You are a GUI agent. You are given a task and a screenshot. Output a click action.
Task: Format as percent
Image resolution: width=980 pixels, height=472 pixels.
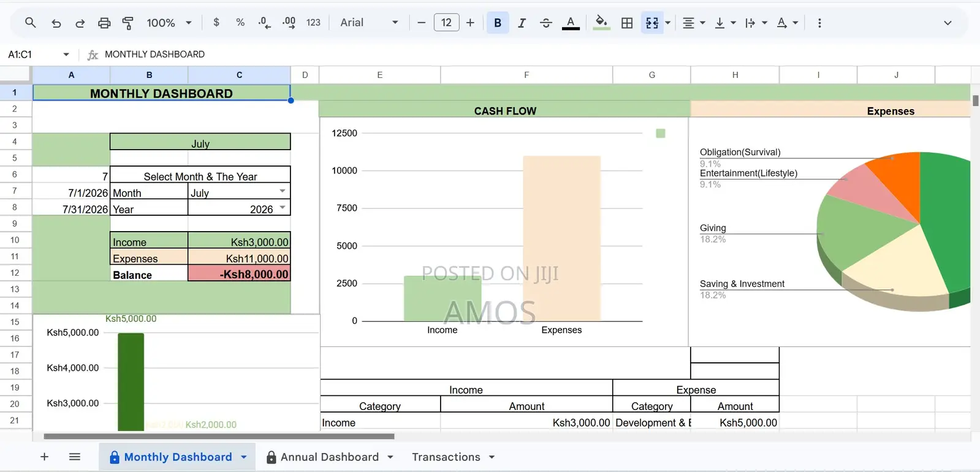coord(240,23)
